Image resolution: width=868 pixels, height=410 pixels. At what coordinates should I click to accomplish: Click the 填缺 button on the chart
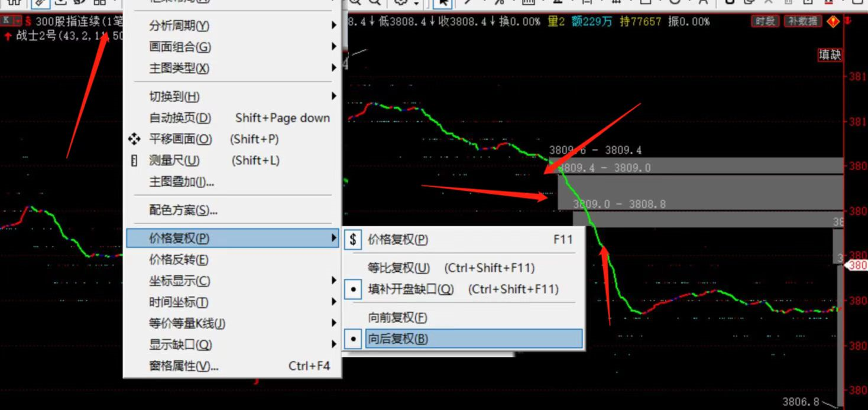(x=830, y=55)
